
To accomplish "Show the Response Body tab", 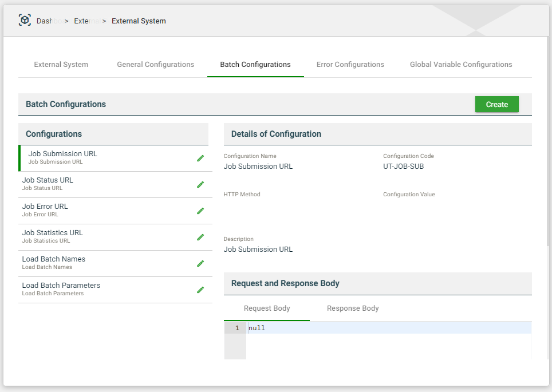I will [353, 308].
